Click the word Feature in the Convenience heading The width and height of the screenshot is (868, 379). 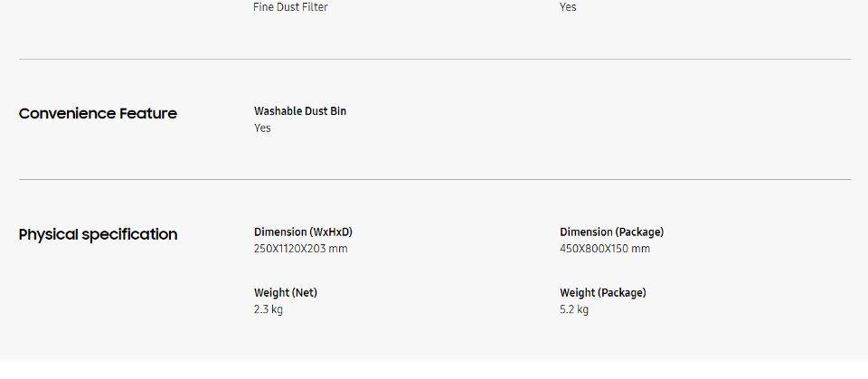(148, 114)
